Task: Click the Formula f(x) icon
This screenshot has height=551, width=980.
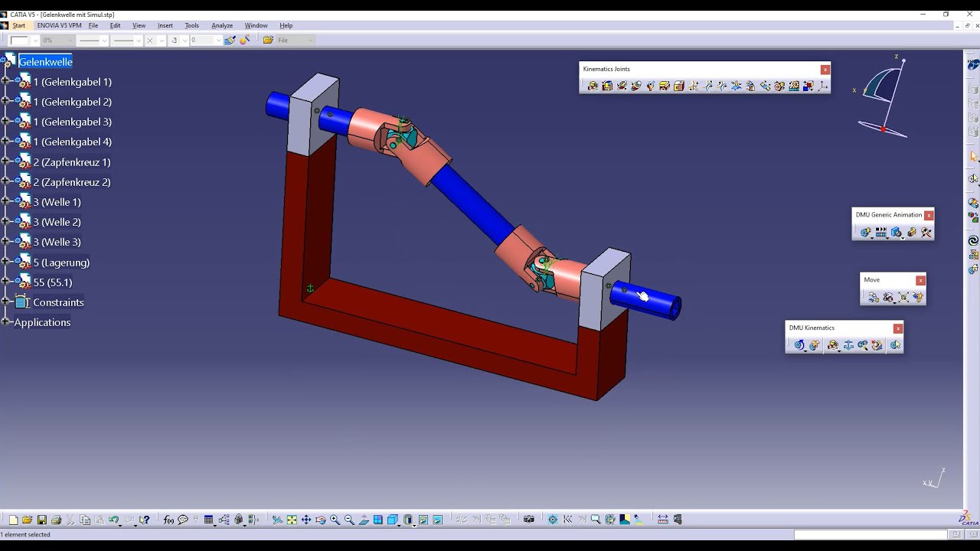Action: pos(168,520)
